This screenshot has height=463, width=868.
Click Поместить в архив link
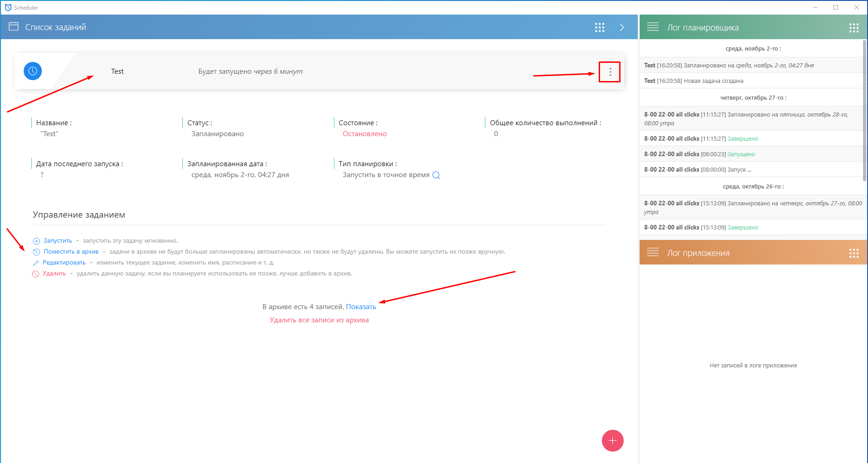pos(71,252)
